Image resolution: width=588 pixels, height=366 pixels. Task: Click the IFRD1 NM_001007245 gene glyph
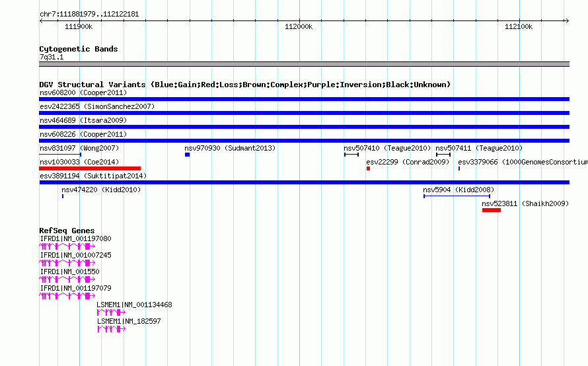tap(67, 263)
